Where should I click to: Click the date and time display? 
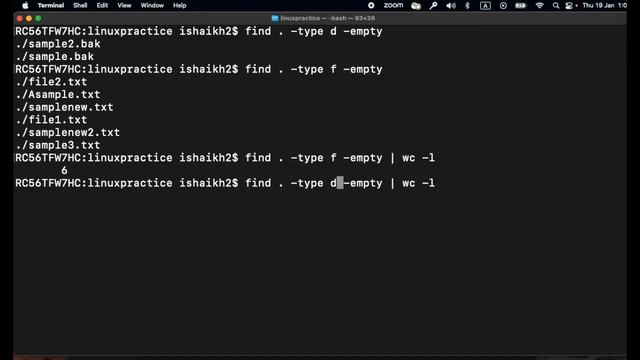click(604, 5)
